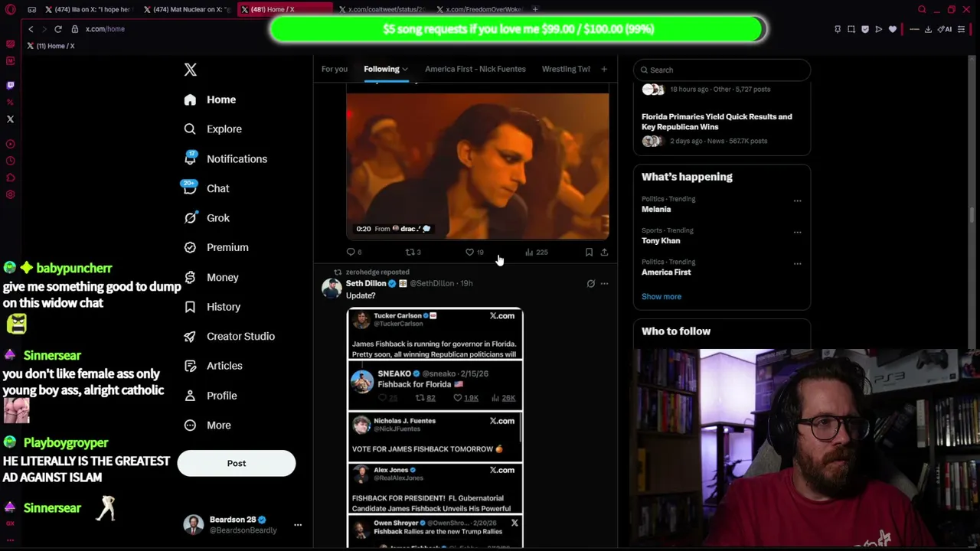Image resolution: width=980 pixels, height=551 pixels.
Task: Bookmark the video post
Action: click(x=589, y=252)
